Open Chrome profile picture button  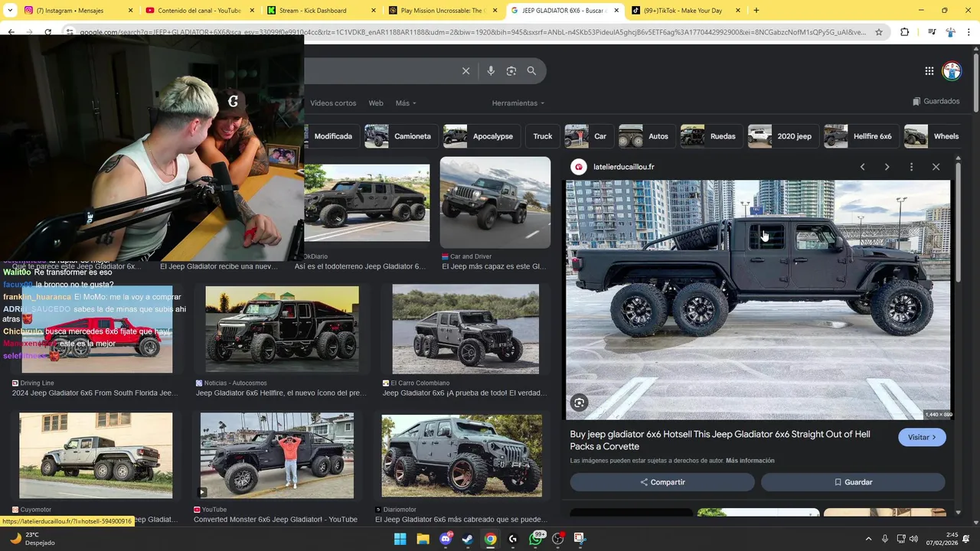point(950,32)
